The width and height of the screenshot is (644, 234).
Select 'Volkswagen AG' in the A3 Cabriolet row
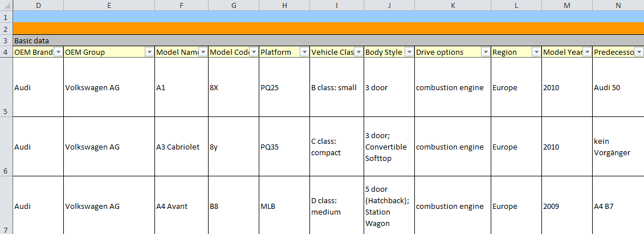(109, 147)
